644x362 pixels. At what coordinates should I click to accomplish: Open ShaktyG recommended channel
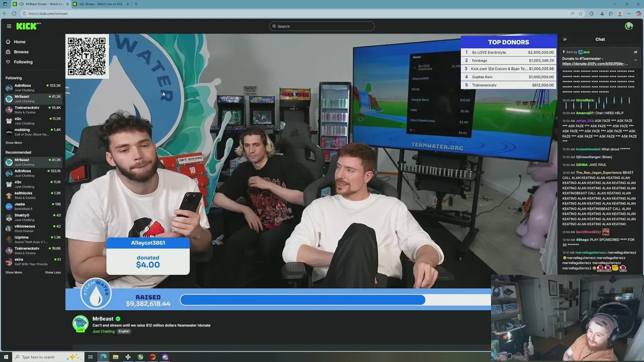click(x=33, y=217)
